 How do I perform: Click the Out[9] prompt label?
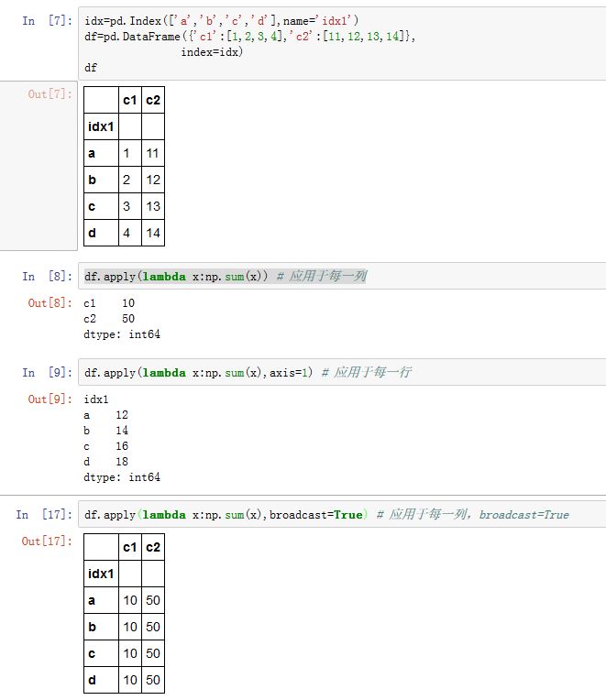coord(50,399)
